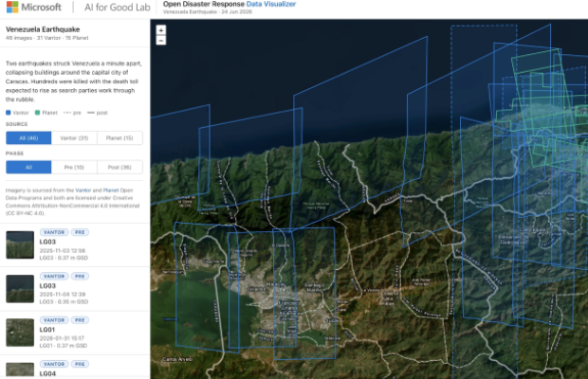588x379 pixels.
Task: Select the LG04 list entry
Action: tap(75, 368)
